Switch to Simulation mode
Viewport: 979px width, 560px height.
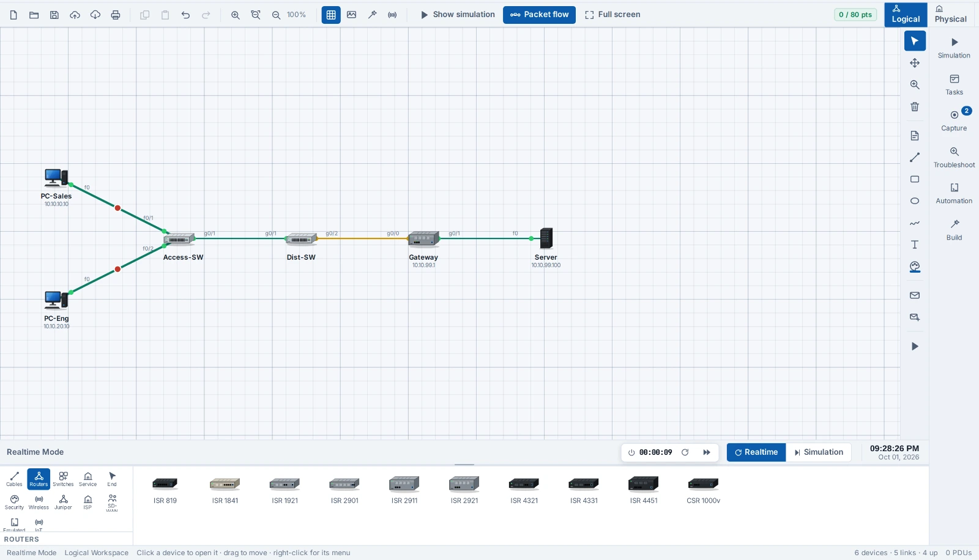819,452
